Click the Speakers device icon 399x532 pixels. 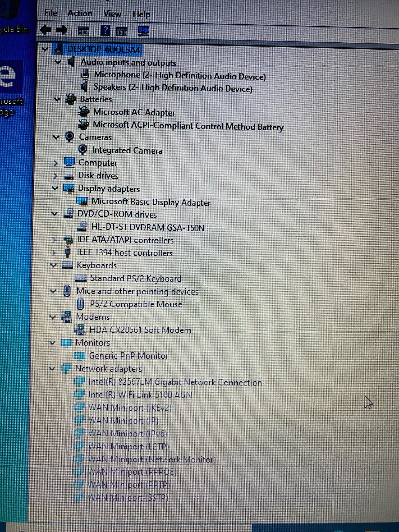click(84, 87)
